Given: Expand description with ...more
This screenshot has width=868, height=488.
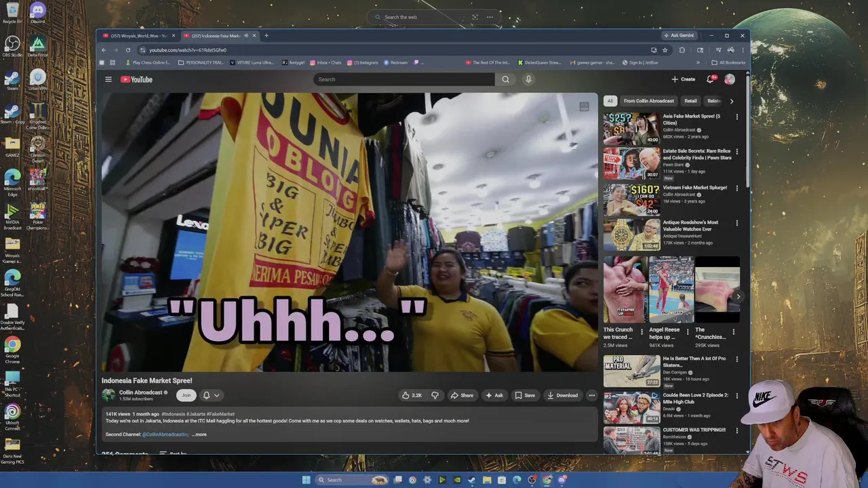Looking at the screenshot, I should [x=199, y=434].
